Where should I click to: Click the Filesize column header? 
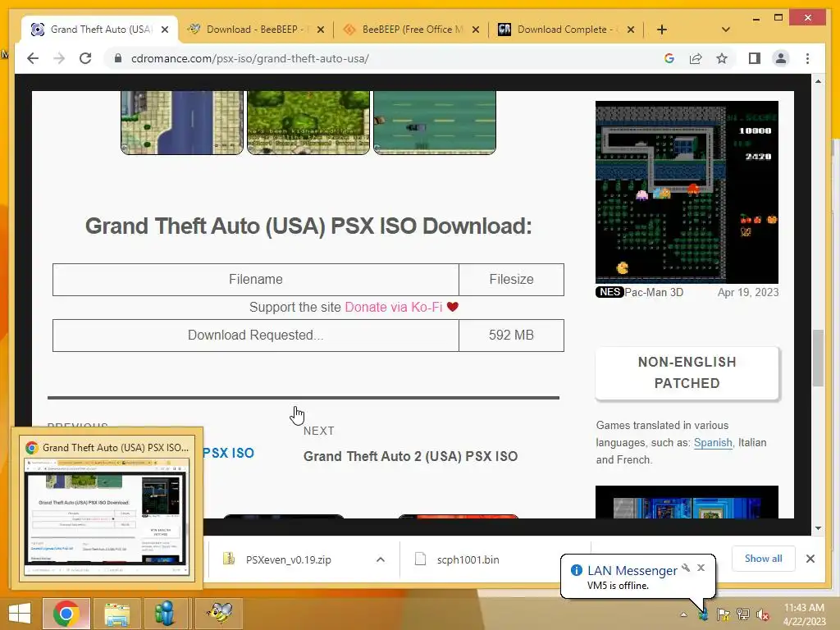click(x=511, y=280)
